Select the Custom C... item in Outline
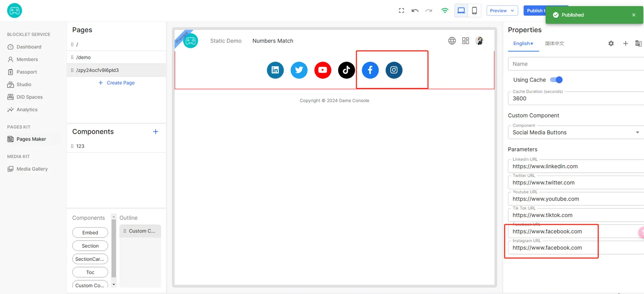The width and height of the screenshot is (644, 294). (x=140, y=231)
